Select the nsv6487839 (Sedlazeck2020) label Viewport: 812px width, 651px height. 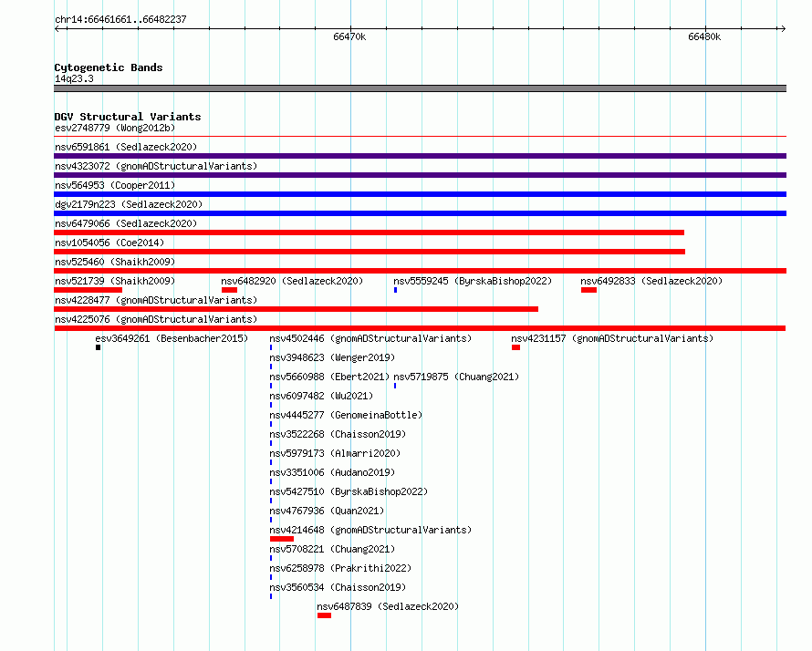pos(388,606)
